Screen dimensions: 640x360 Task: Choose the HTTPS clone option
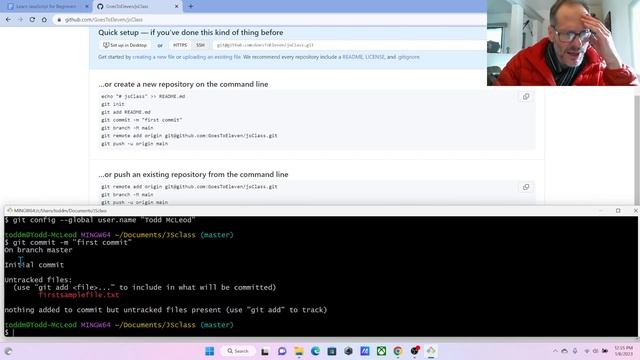(x=180, y=45)
